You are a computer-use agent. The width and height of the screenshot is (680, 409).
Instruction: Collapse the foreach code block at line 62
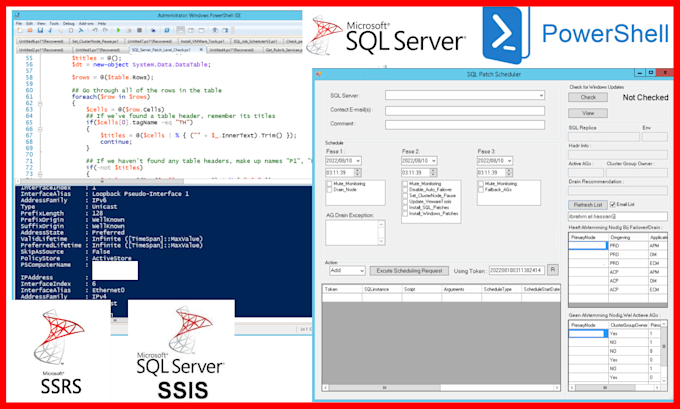[39, 104]
